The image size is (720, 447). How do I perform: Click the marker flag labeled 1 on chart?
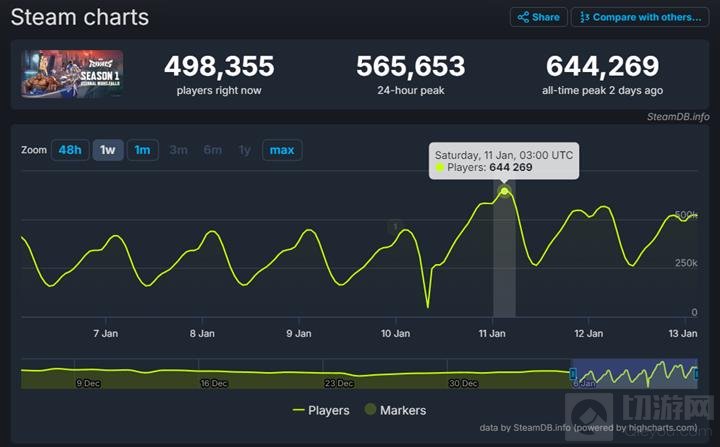(x=395, y=227)
